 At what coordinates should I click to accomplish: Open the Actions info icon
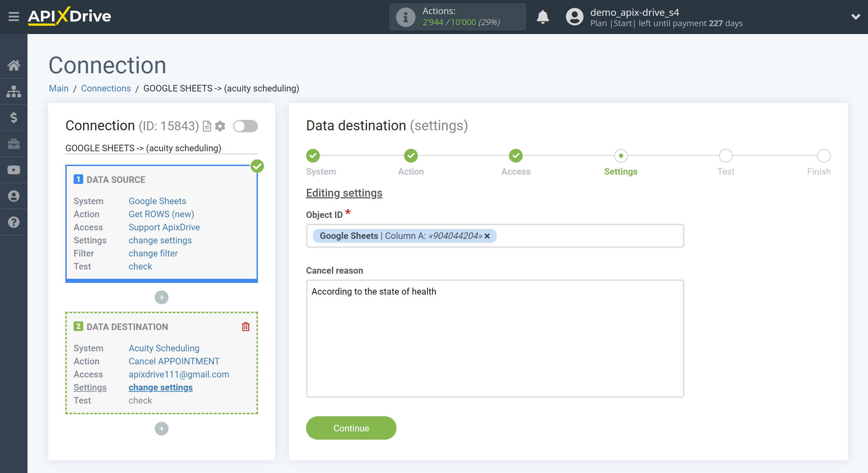coord(405,17)
